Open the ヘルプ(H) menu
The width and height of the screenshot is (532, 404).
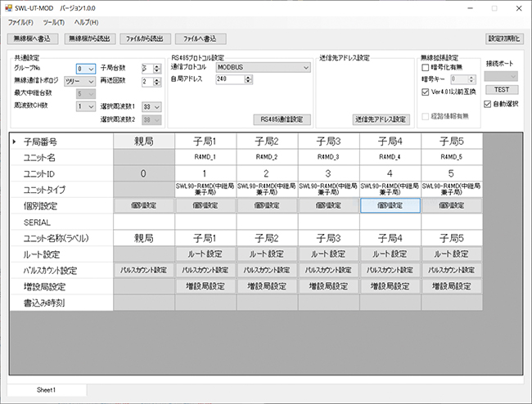point(86,23)
